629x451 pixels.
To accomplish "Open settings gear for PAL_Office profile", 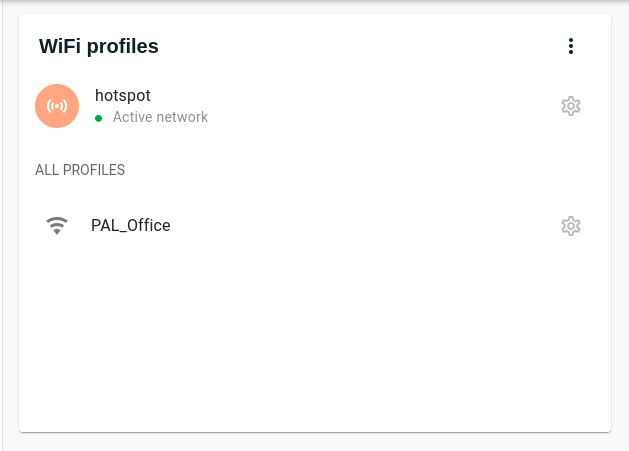I will point(571,226).
